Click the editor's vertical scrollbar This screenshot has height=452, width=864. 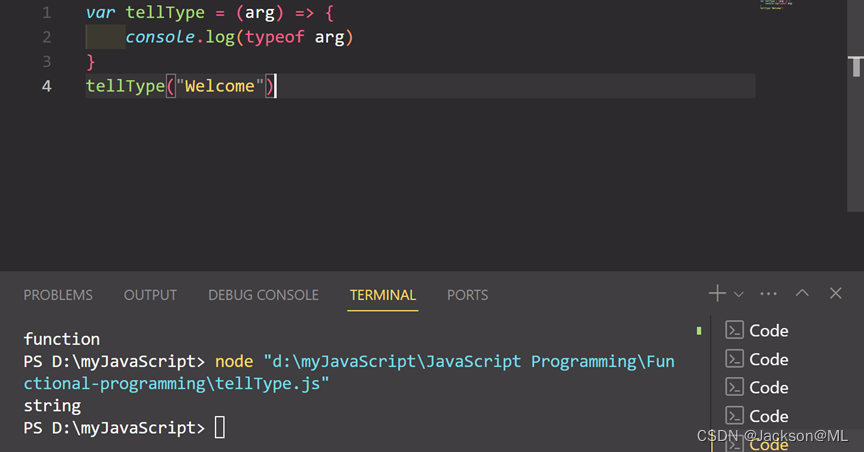pyautogui.click(x=857, y=66)
